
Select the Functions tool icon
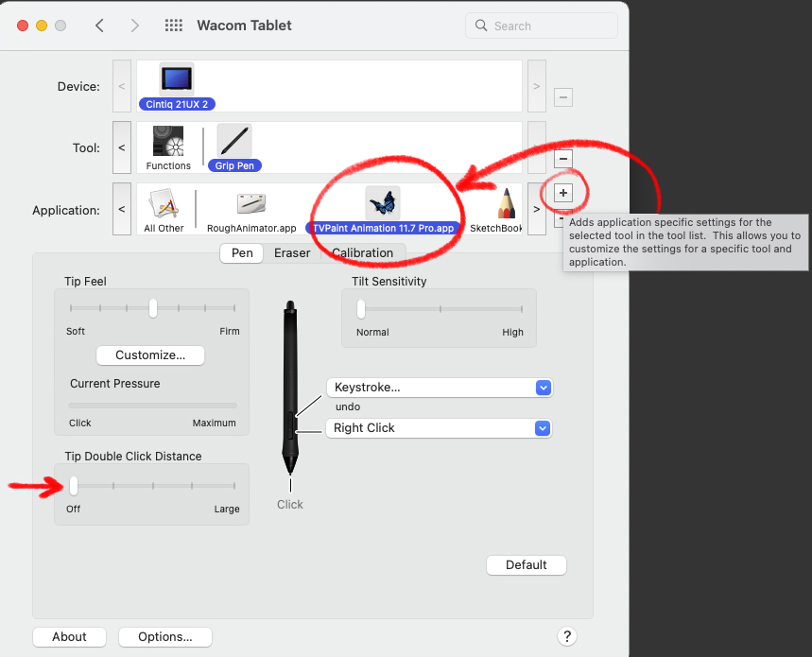pyautogui.click(x=167, y=141)
